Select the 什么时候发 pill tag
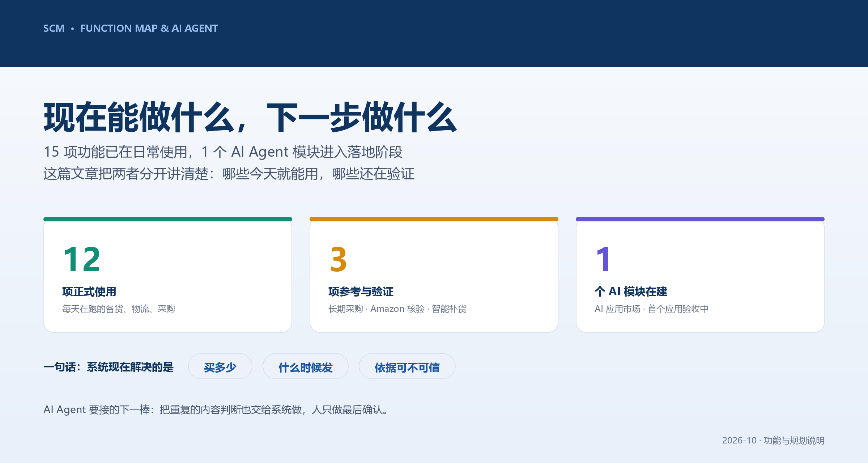This screenshot has height=463, width=868. [305, 366]
